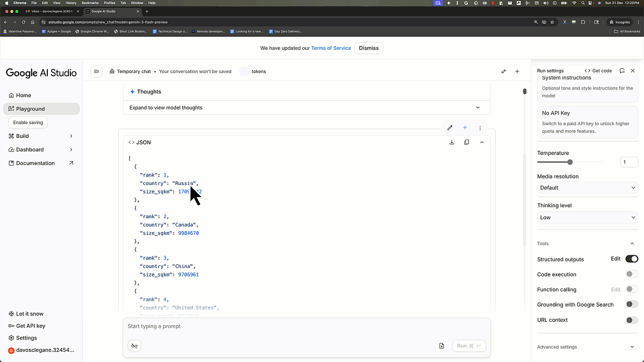Select Playground in the sidebar

41,109
